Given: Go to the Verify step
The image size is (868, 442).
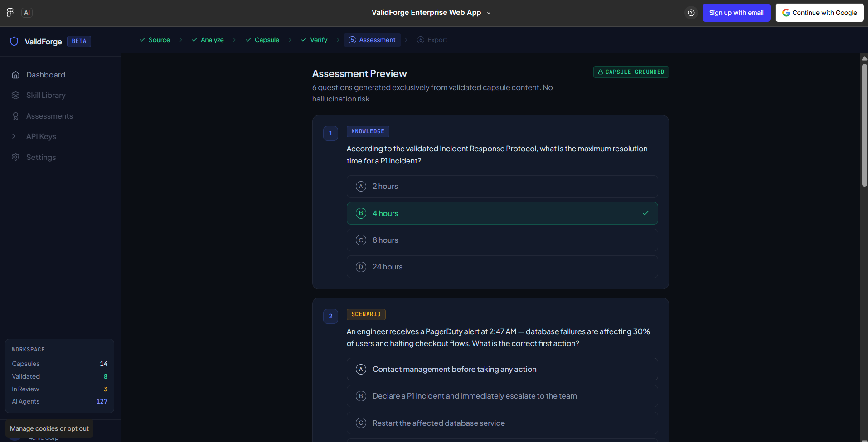Looking at the screenshot, I should [x=314, y=40].
